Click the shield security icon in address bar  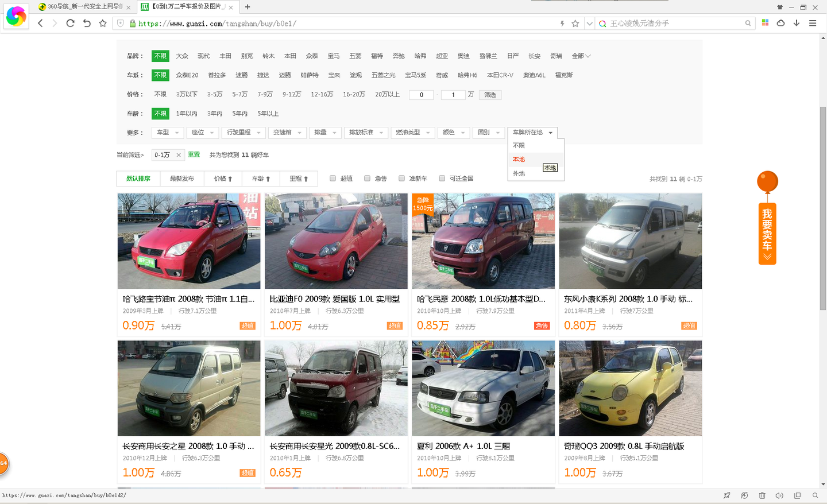click(120, 24)
